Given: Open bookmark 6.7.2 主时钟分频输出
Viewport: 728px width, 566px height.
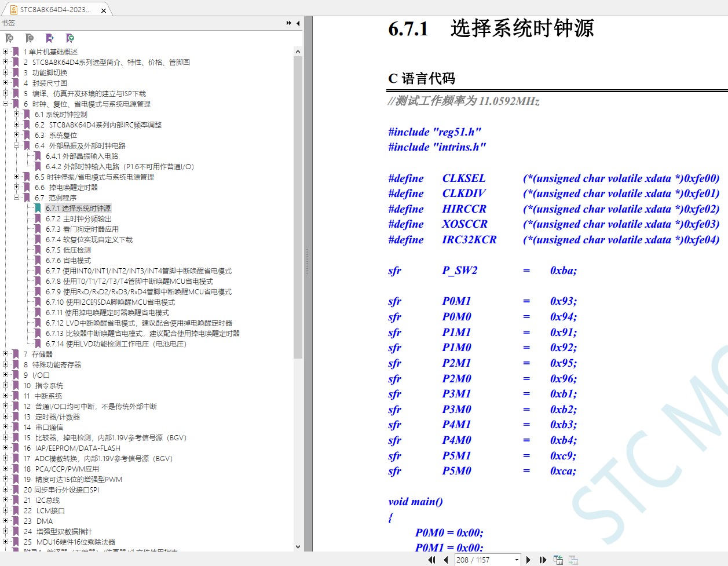Looking at the screenshot, I should point(79,219).
